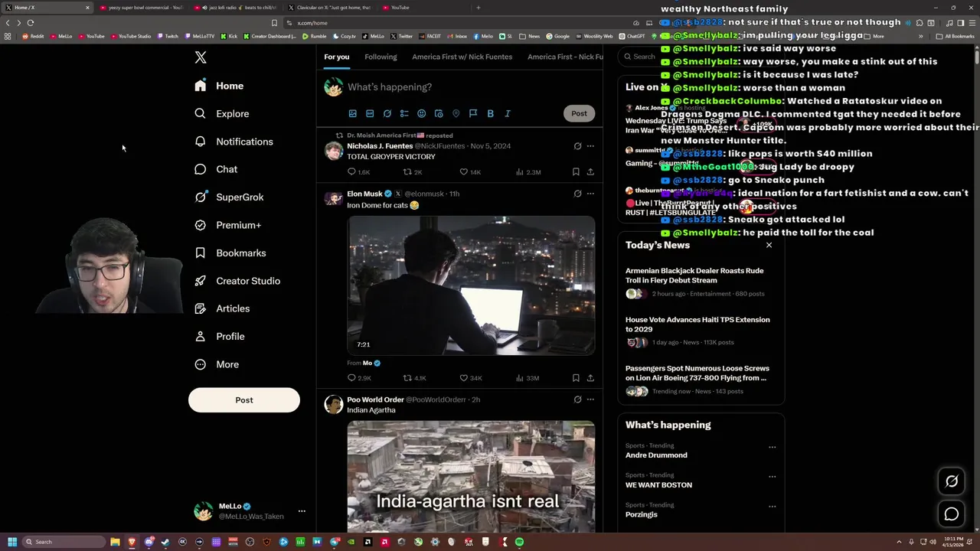
Task: Reload the page in the browser
Action: click(31, 23)
